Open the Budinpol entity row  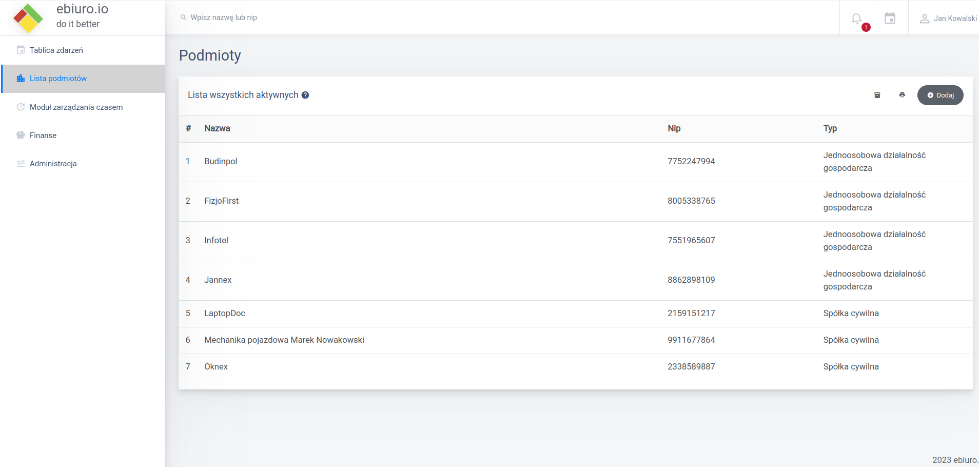pyautogui.click(x=221, y=162)
